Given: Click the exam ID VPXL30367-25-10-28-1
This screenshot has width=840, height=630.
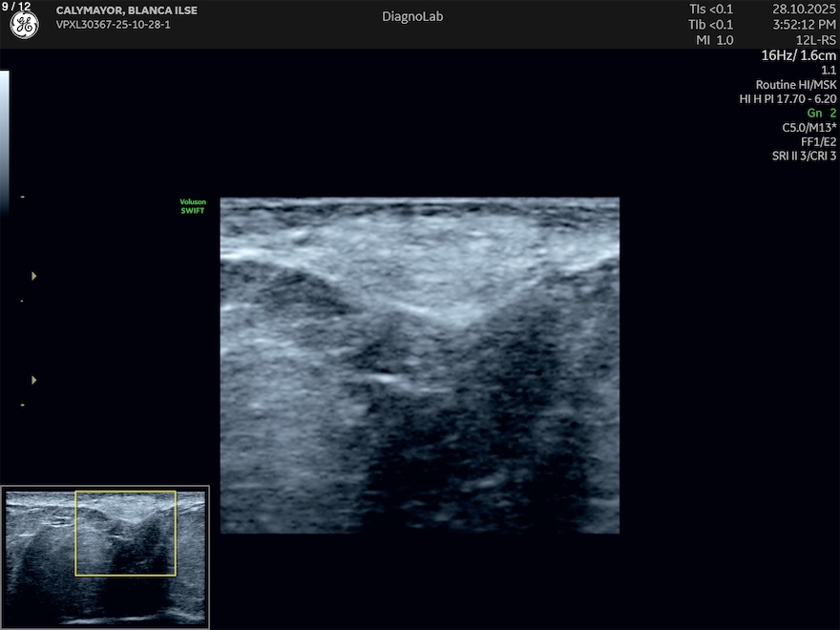Looking at the screenshot, I should pyautogui.click(x=114, y=25).
